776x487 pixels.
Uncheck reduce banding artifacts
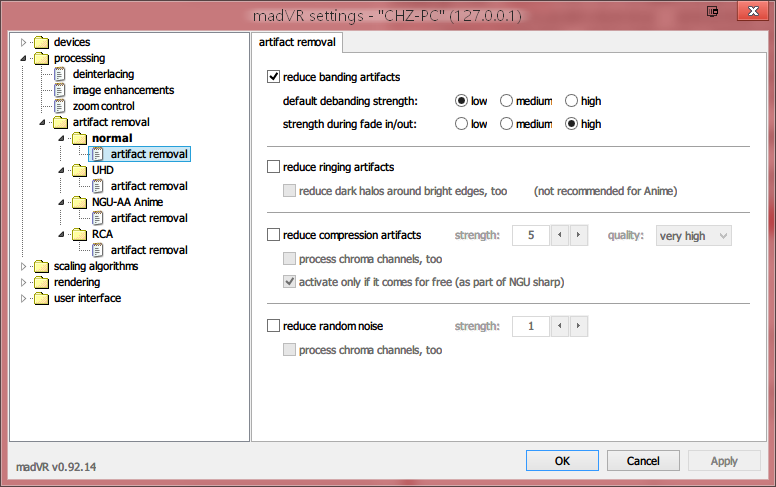273,77
